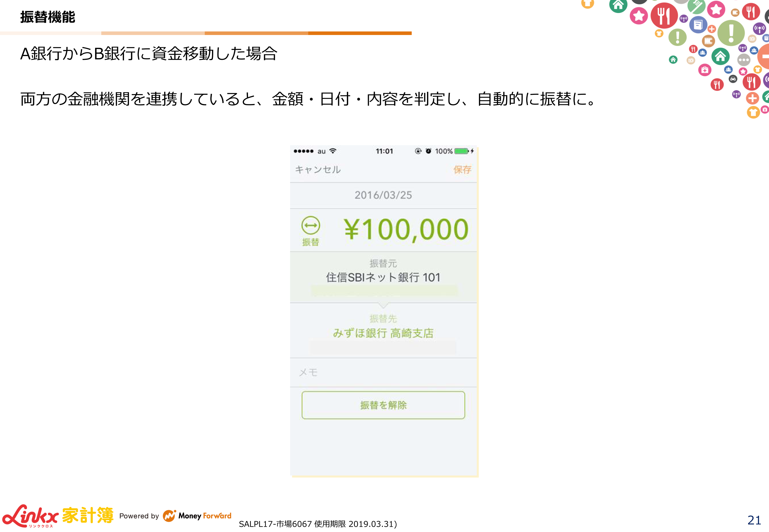Image resolution: width=769 pixels, height=532 pixels.
Task: Click the Money Forward logo
Action: pyautogui.click(x=197, y=516)
